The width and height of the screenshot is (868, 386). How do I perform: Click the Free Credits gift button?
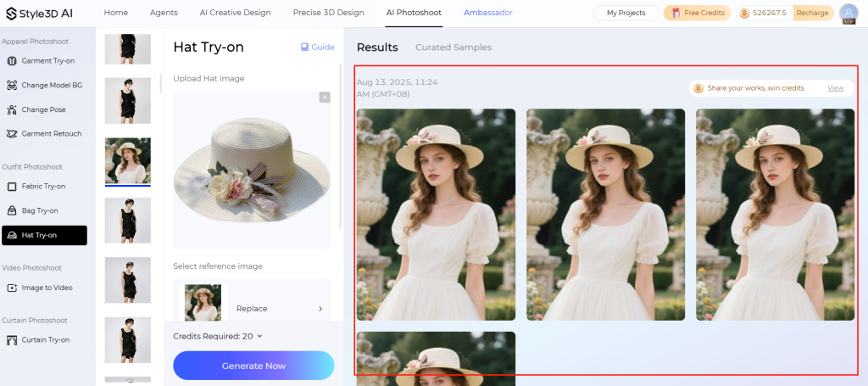(x=697, y=13)
